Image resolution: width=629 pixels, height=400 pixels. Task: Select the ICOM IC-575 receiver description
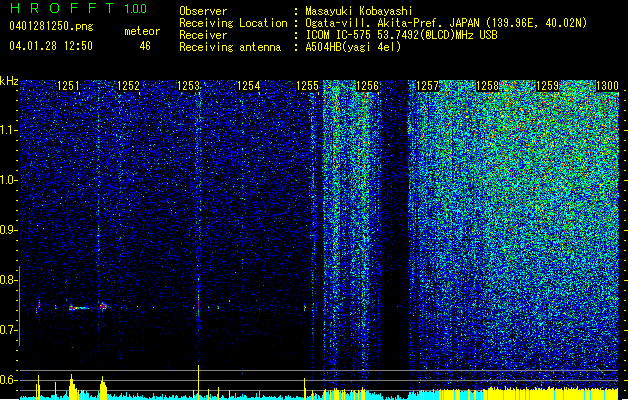click(x=401, y=35)
